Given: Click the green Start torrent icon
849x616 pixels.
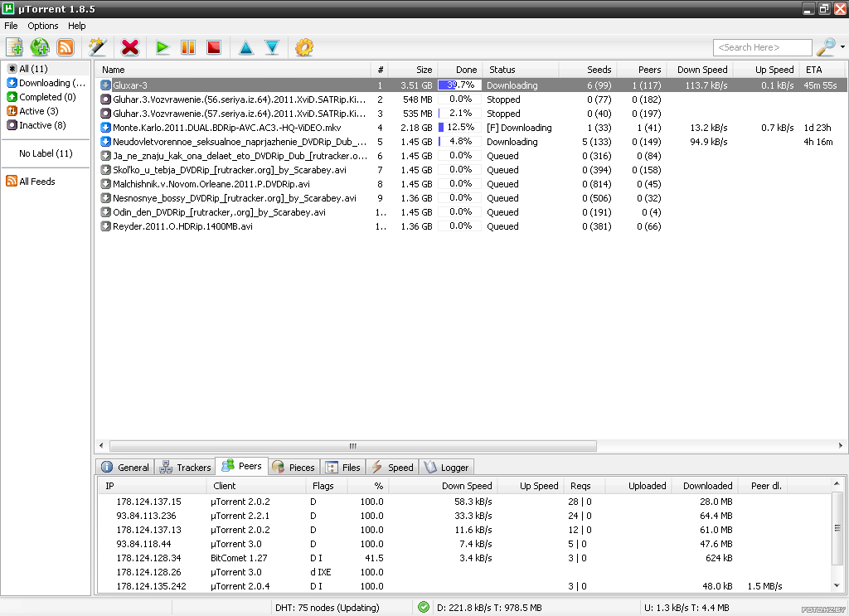Looking at the screenshot, I should pyautogui.click(x=162, y=47).
